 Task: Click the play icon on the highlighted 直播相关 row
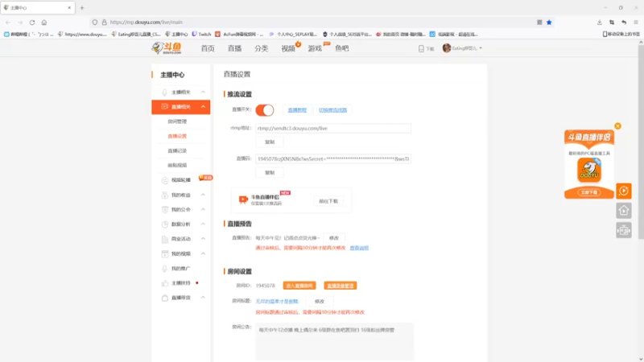165,107
